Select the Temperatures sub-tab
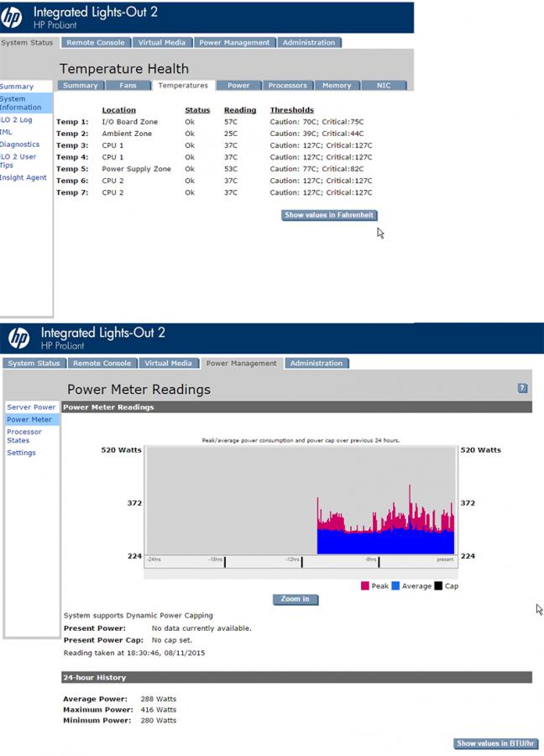This screenshot has width=544, height=756. (x=183, y=86)
